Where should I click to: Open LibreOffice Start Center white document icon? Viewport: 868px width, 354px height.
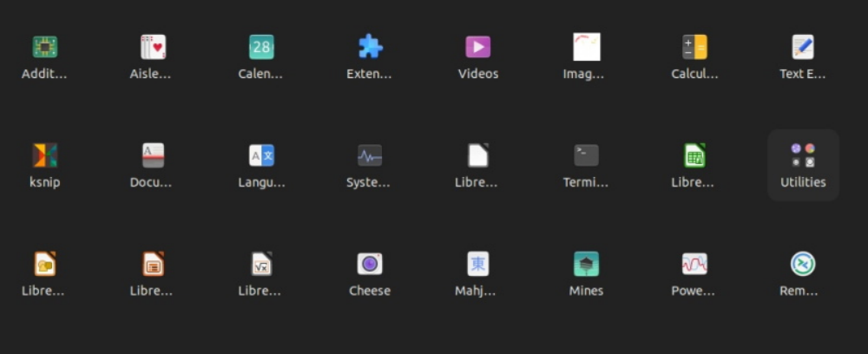[478, 155]
